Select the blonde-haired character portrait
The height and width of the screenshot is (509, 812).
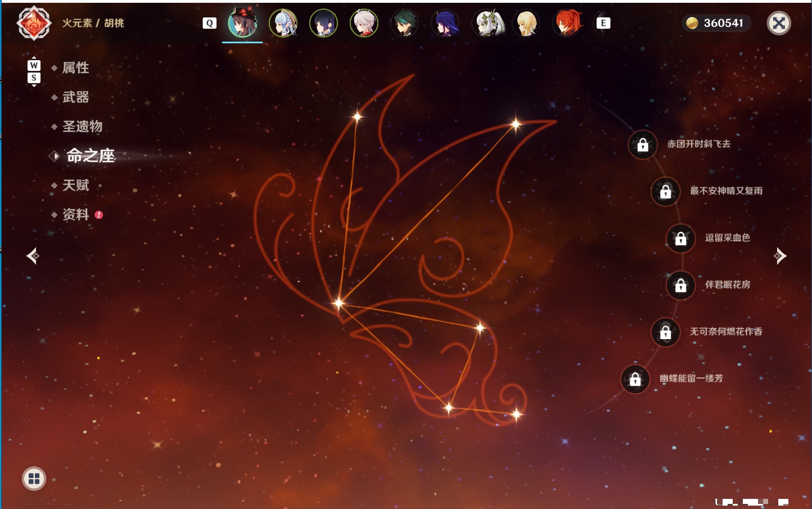pyautogui.click(x=527, y=23)
